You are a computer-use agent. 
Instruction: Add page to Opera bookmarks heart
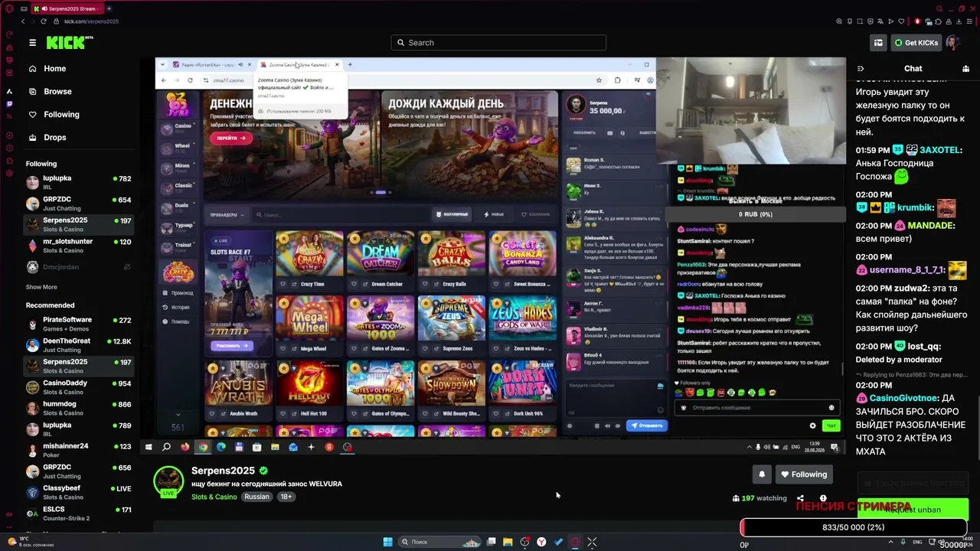point(900,21)
